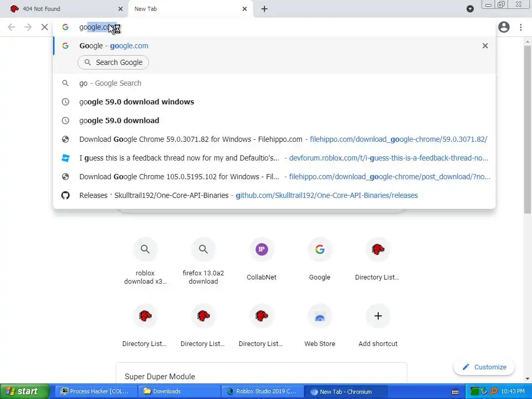The image size is (532, 399).
Task: Open the Chromium three-dot menu
Action: (521, 27)
